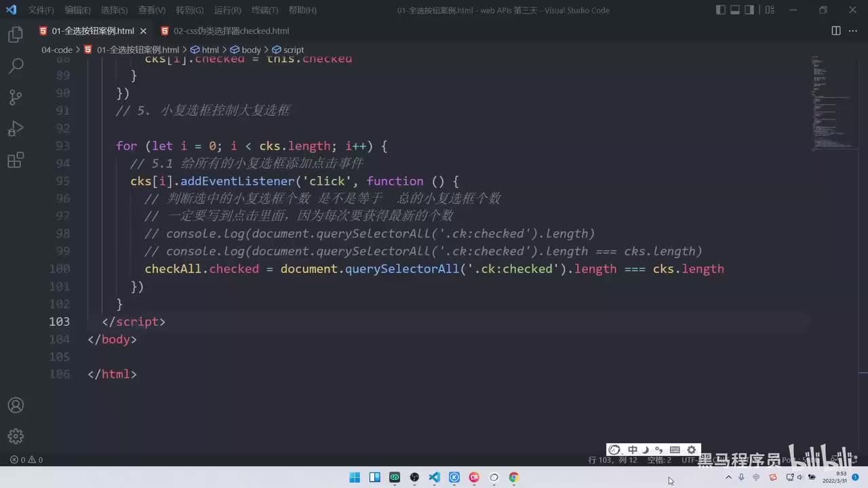This screenshot has width=868, height=488.
Task: Open the Run and Debug view
Action: [16, 129]
